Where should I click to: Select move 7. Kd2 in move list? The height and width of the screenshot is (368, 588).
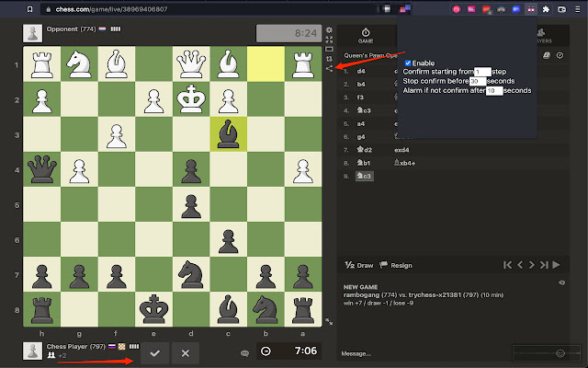point(364,150)
